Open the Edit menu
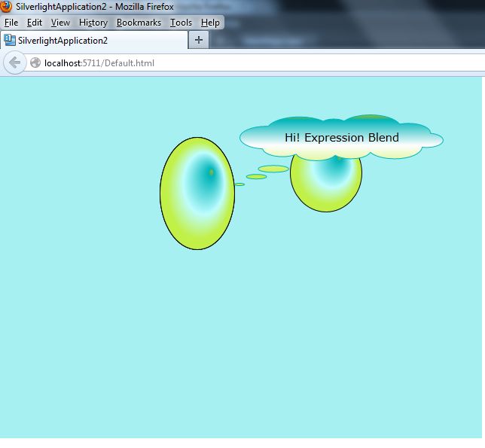This screenshot has height=448, width=485. [x=35, y=23]
